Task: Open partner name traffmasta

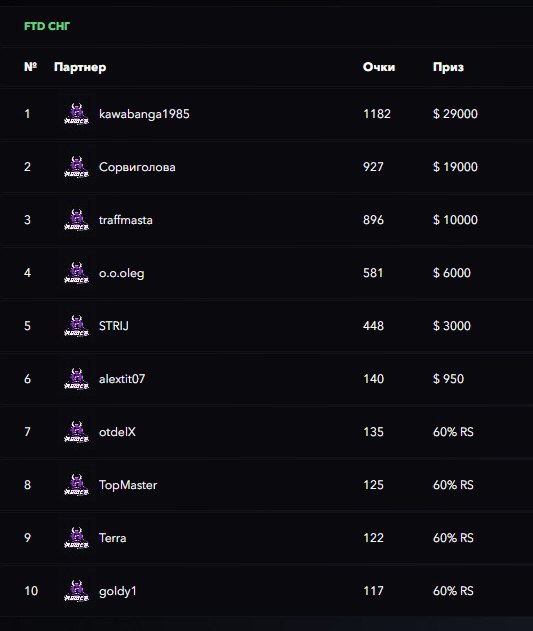Action: click(x=126, y=220)
